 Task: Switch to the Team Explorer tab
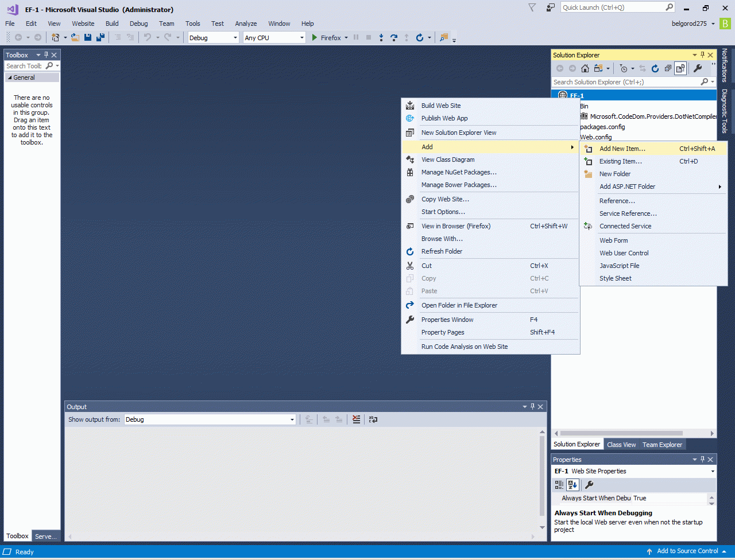[663, 445]
